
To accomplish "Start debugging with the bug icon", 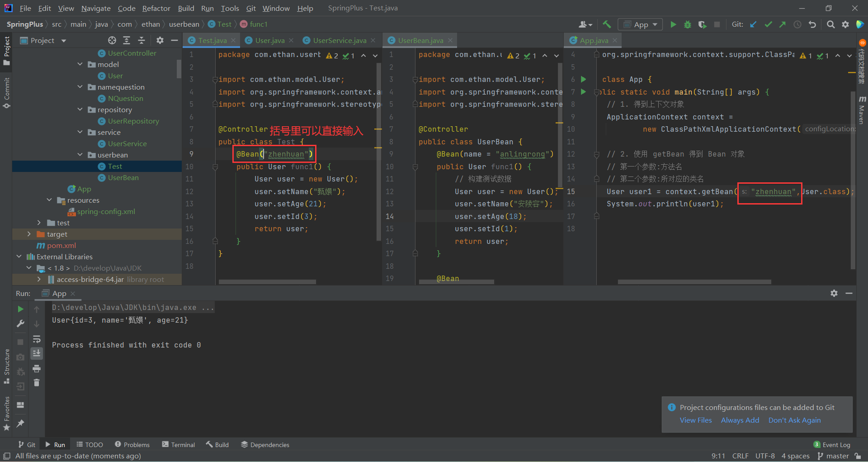I will [688, 24].
